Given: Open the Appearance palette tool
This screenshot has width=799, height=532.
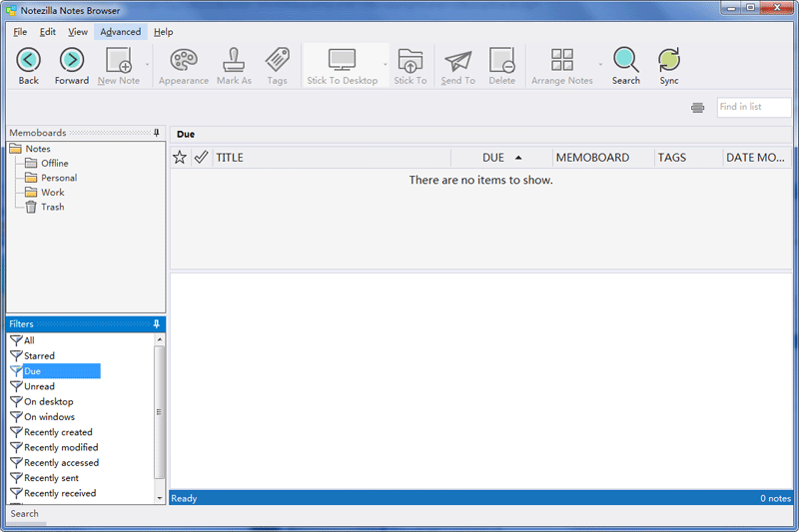Looking at the screenshot, I should coord(184,60).
